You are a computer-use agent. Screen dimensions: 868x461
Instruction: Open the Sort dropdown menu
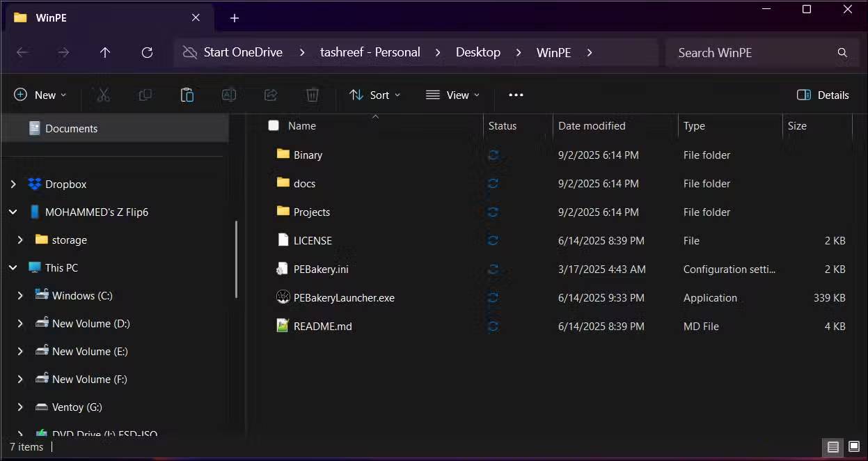(374, 95)
